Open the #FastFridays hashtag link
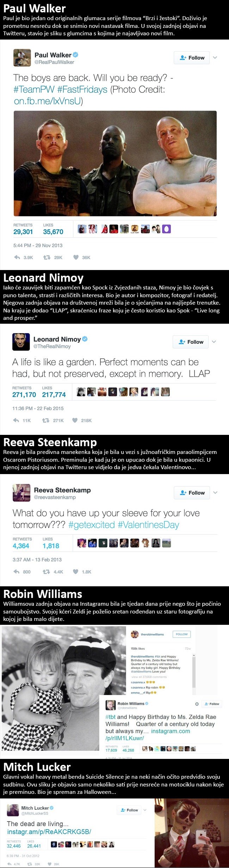The image size is (229, 868). click(x=82, y=89)
